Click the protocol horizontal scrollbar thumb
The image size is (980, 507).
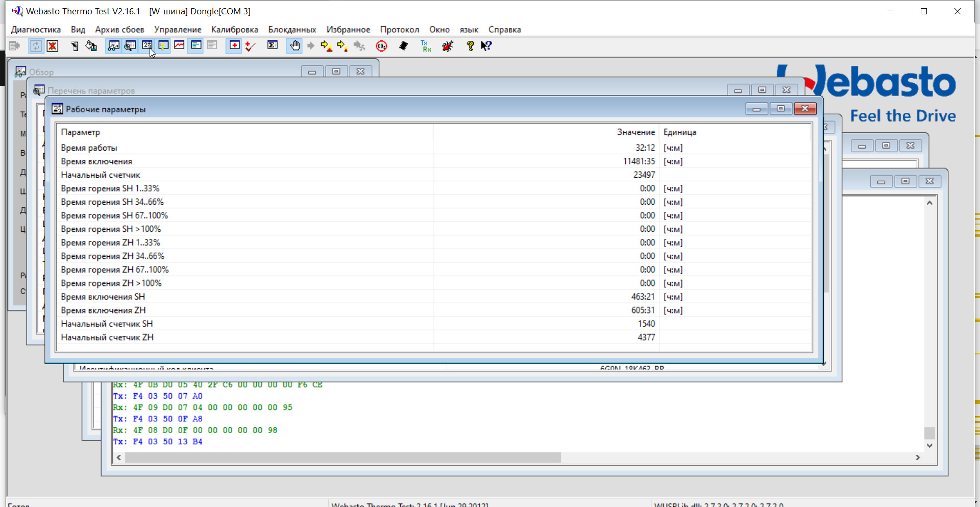coord(343,457)
